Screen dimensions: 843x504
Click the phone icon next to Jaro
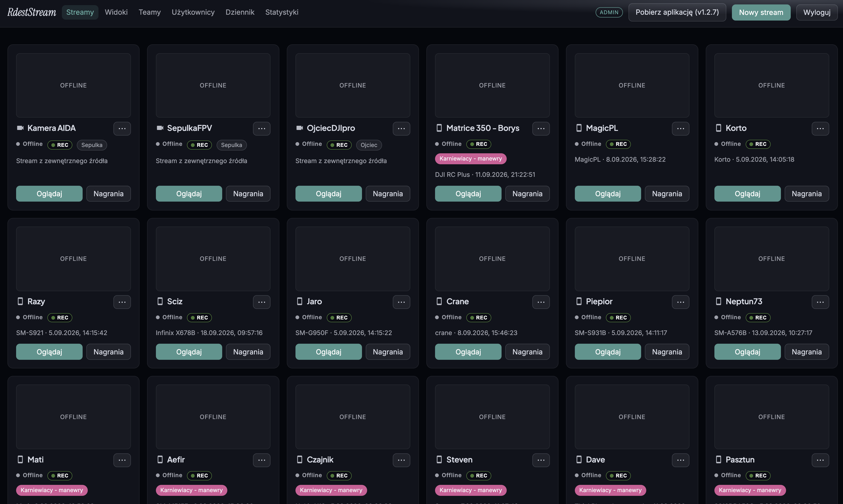(300, 301)
